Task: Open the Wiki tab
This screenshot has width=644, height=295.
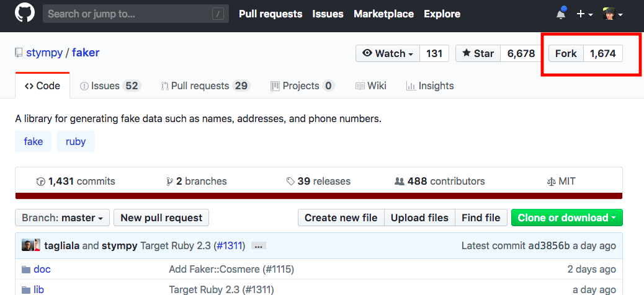Action: [x=370, y=86]
